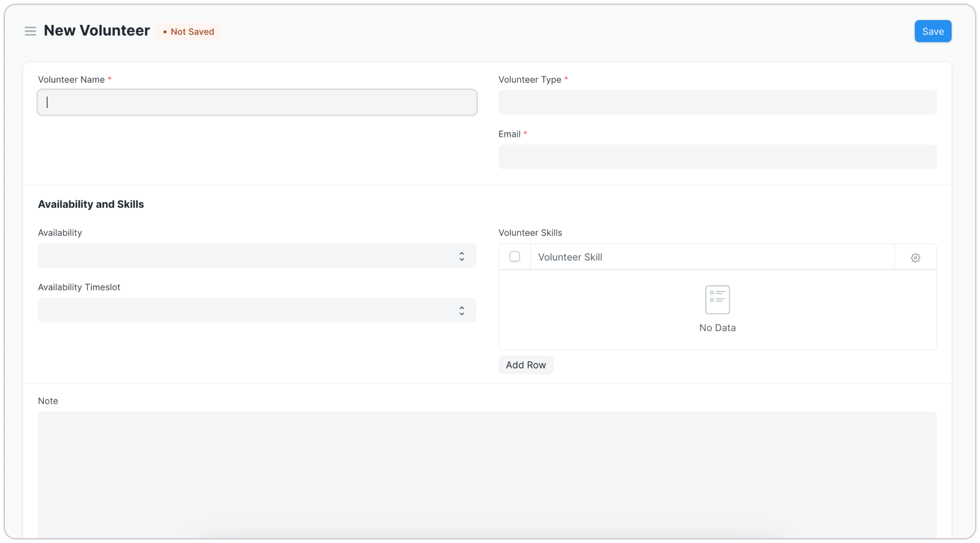Click the Not Saved status indicator
The height and width of the screenshot is (543, 980).
tap(189, 32)
